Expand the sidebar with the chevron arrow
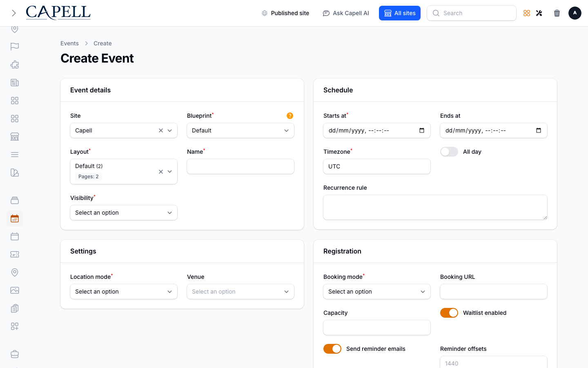 [x=14, y=13]
